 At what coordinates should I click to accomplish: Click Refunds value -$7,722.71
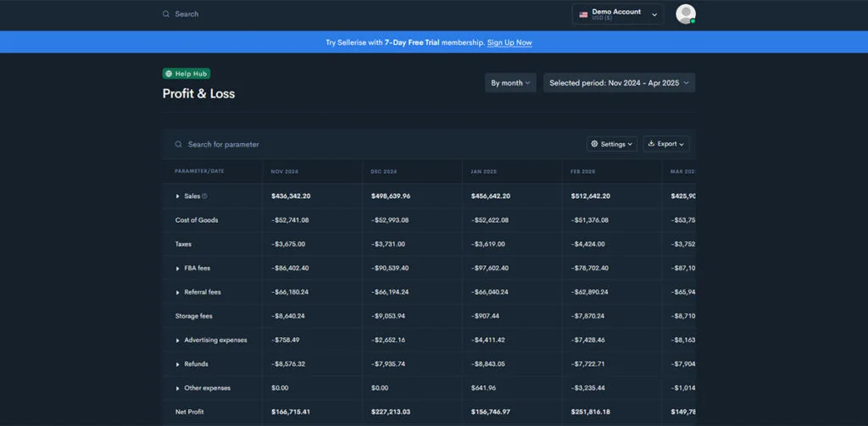pyautogui.click(x=588, y=364)
